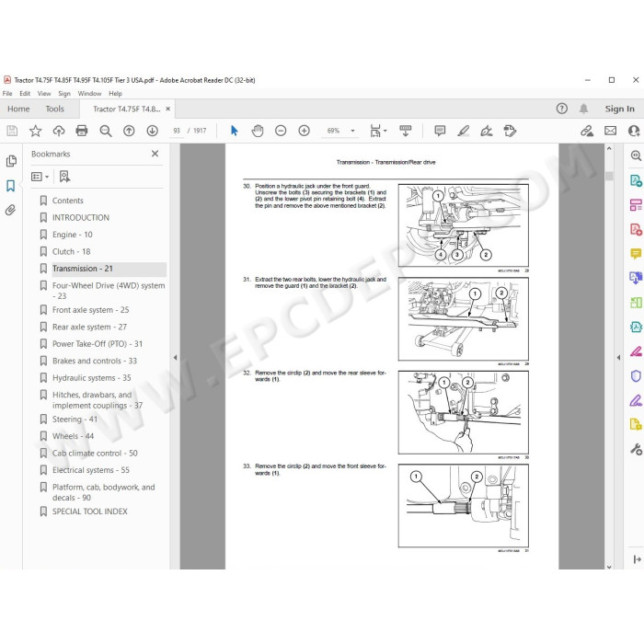Open the Contents bookmark
The width and height of the screenshot is (644, 644).
(68, 201)
